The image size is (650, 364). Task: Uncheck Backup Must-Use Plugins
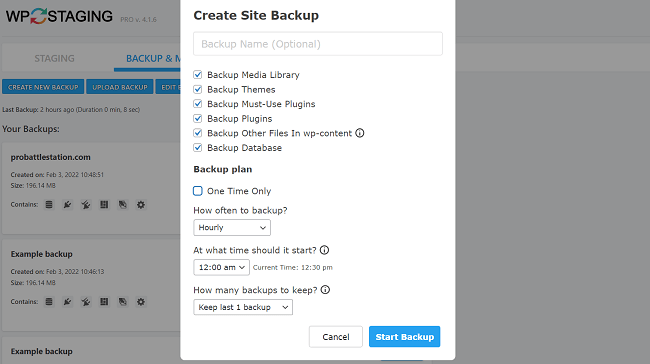pyautogui.click(x=198, y=104)
